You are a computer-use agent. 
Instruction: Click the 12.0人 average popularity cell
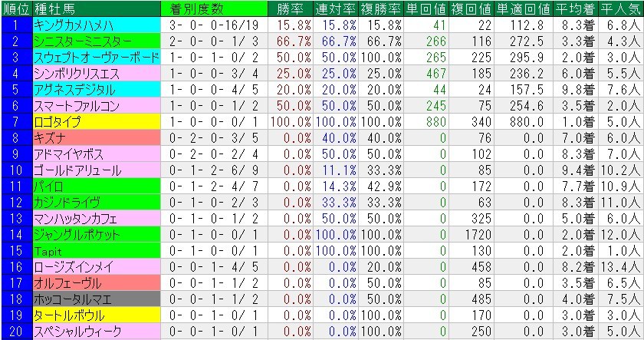coord(621,234)
